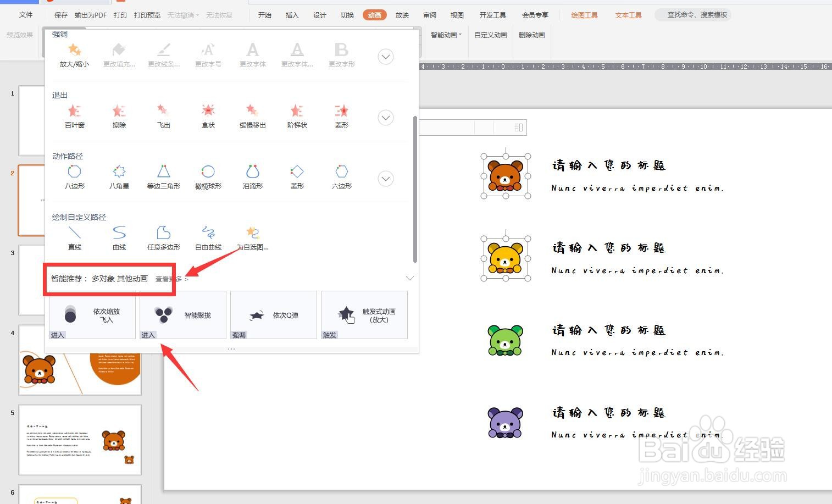
Task: Select the 更改字体 emphasis effect
Action: point(253,56)
